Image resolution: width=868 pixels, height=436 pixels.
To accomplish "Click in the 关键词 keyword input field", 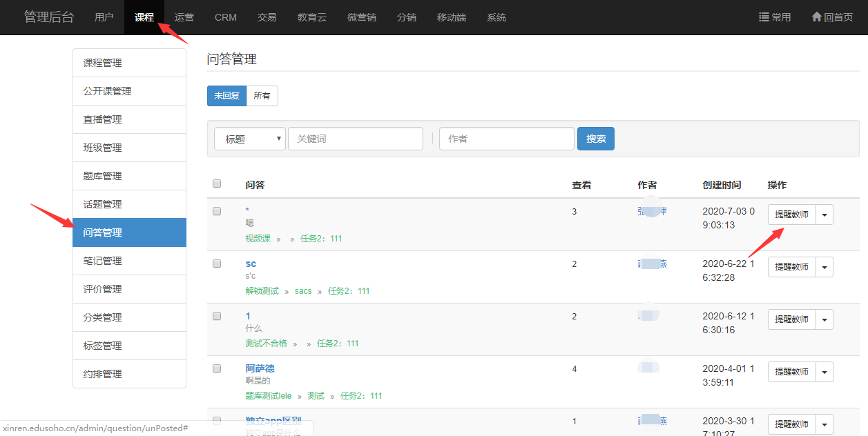I will point(355,139).
